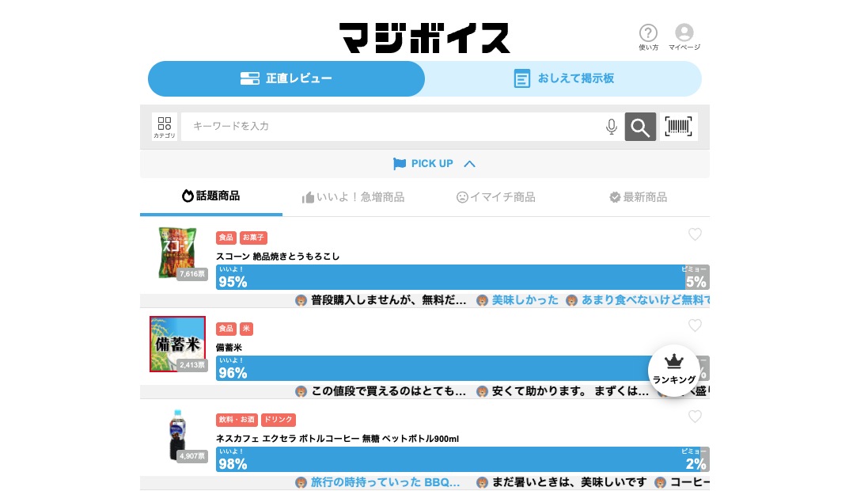Switch to イマイチ商品 tab
The image size is (868, 491).
click(x=495, y=197)
